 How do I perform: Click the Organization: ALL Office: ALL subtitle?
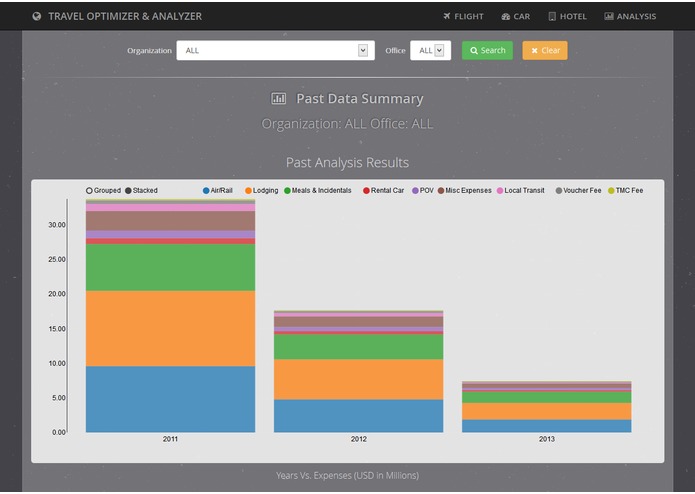point(347,124)
